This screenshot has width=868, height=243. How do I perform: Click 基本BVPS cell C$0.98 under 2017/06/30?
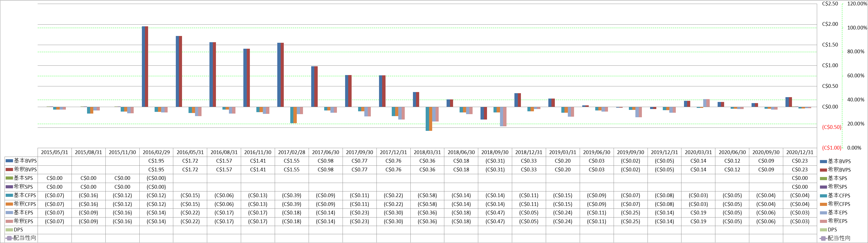click(326, 161)
